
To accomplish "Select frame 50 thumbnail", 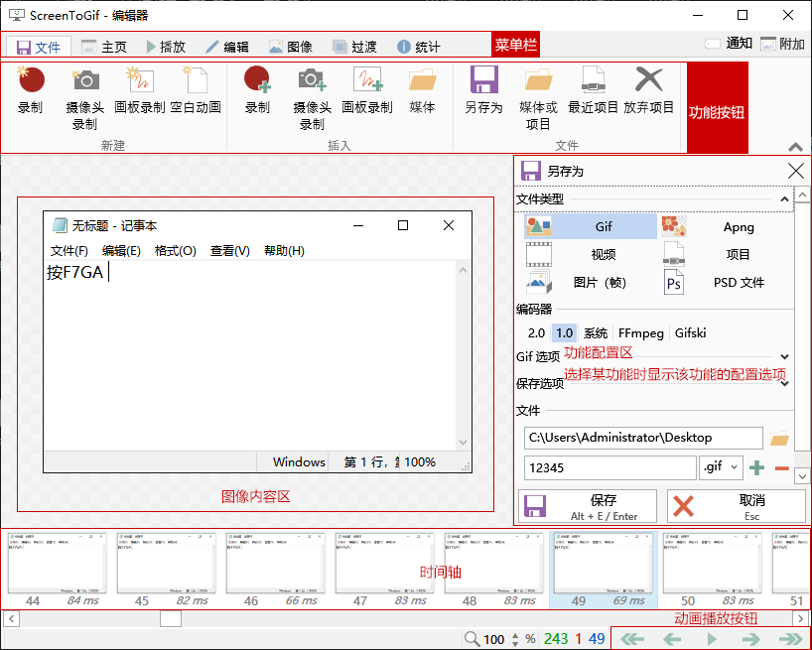I will [x=713, y=570].
